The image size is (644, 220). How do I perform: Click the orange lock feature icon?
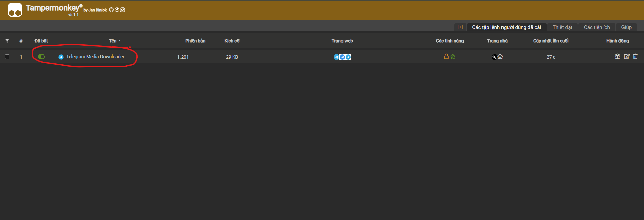click(446, 57)
